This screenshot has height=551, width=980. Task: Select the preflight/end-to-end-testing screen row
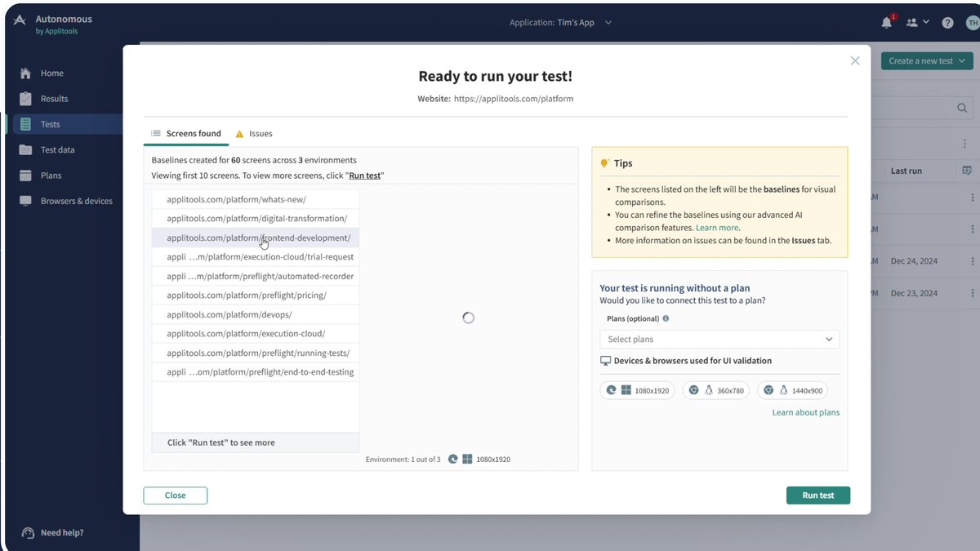pos(256,372)
